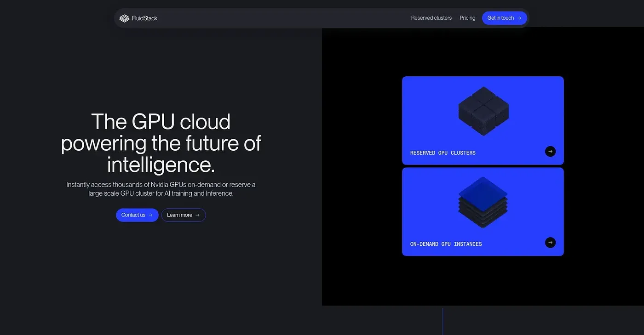Click the cube cluster illustration
The height and width of the screenshot is (335, 644).
click(483, 111)
